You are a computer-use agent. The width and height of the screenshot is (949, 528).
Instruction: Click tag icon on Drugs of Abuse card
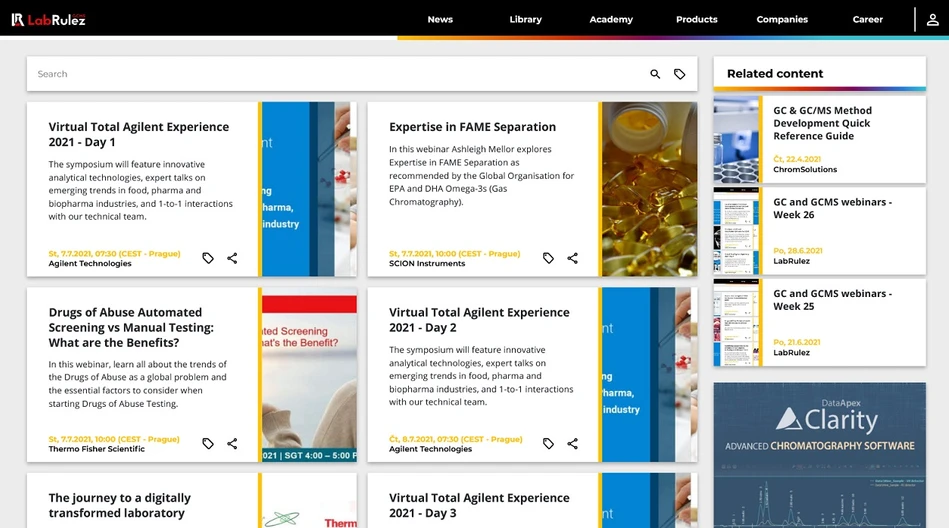208,443
